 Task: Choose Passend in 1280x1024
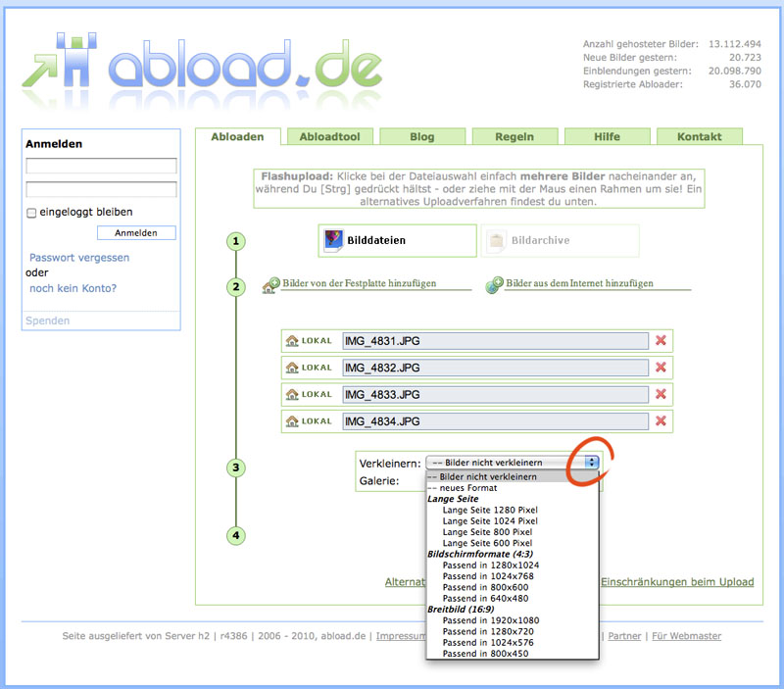pos(512,565)
